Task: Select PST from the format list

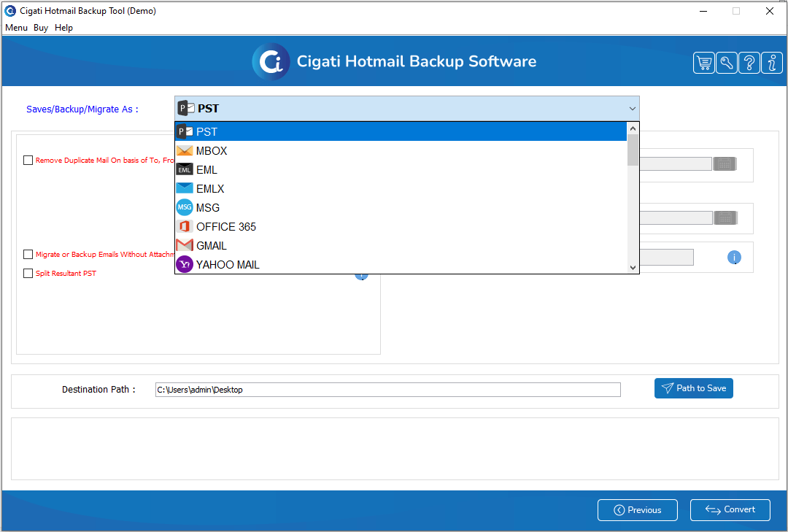Action: click(401, 132)
